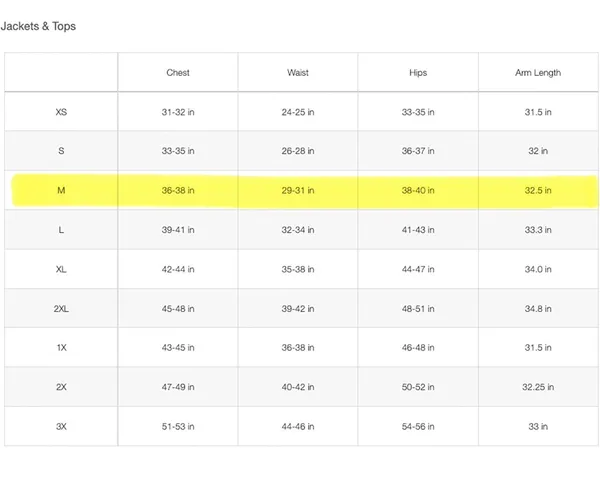Select arm length 34.8 in
Image resolution: width=600 pixels, height=481 pixels.
(x=538, y=309)
